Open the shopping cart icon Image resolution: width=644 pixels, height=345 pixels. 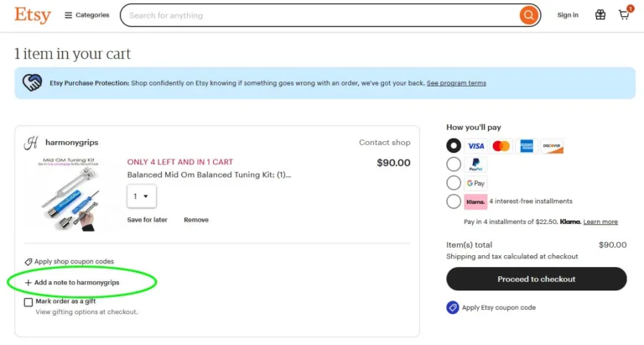click(624, 15)
